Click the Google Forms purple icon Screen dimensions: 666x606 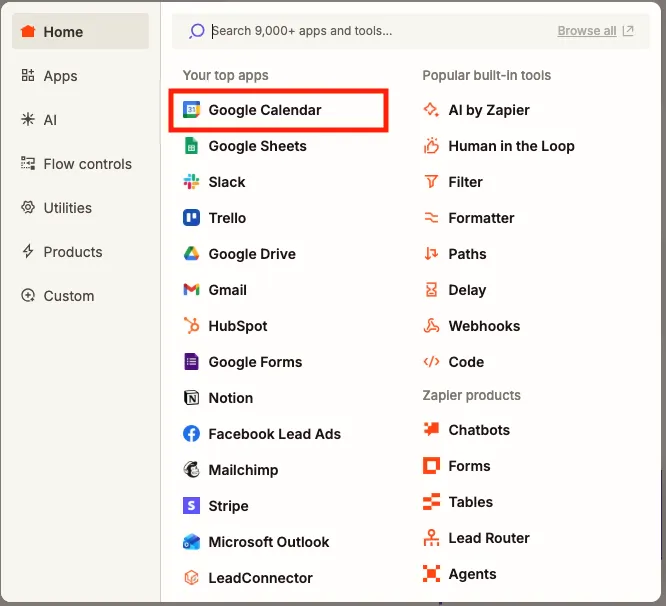191,362
